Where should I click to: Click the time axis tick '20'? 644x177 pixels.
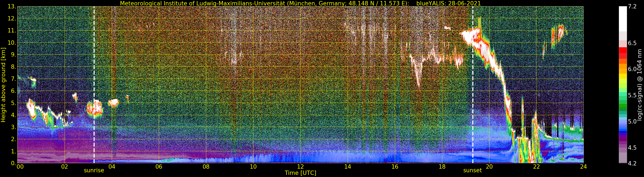489,167
